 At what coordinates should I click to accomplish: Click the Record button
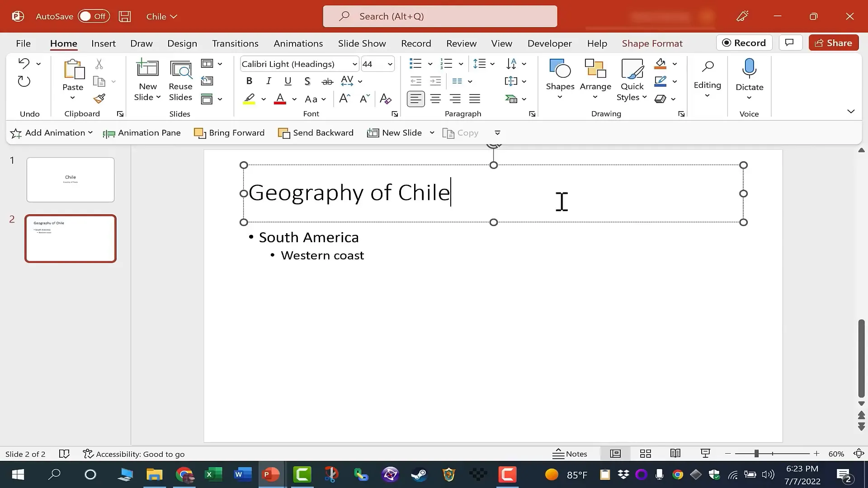pyautogui.click(x=744, y=43)
